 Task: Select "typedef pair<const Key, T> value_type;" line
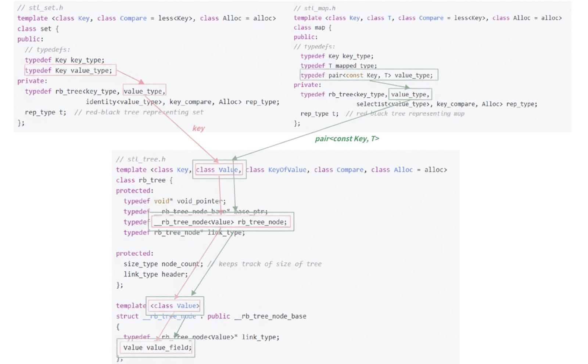[x=367, y=75]
